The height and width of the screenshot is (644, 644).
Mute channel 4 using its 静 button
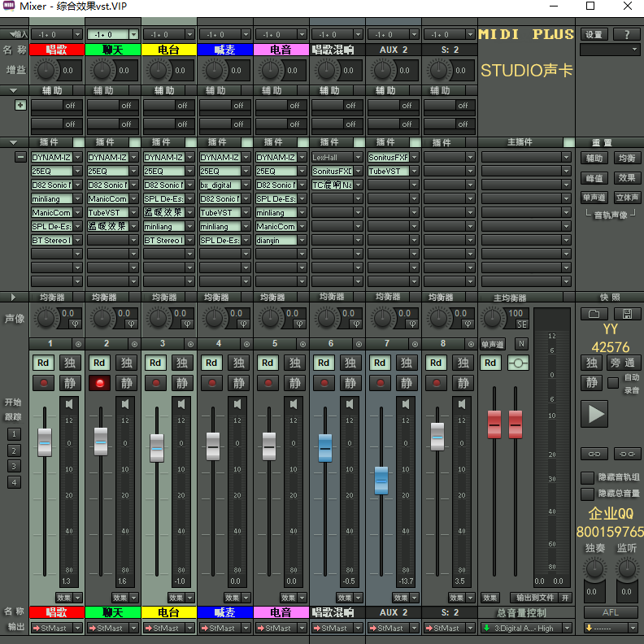pos(238,383)
